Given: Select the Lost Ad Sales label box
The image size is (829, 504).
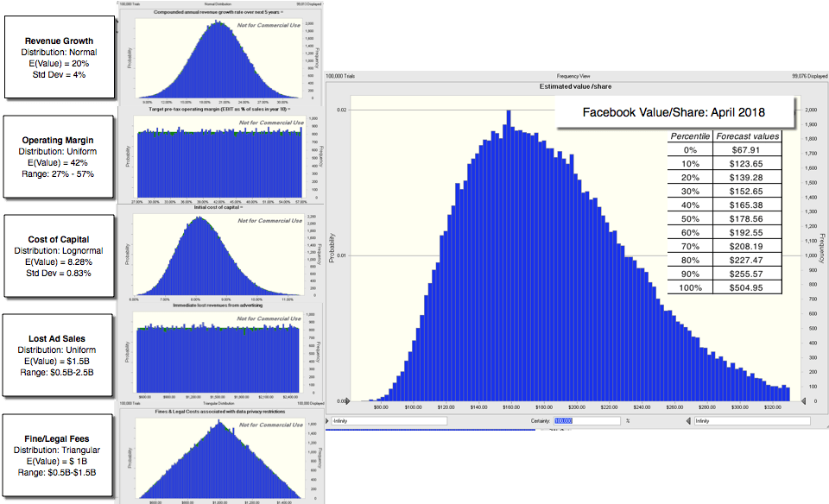Looking at the screenshot, I should pyautogui.click(x=59, y=354).
